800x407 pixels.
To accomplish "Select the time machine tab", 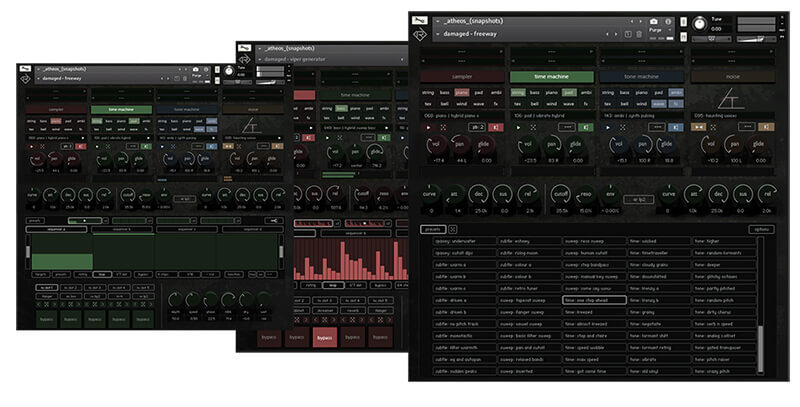I will point(552,75).
